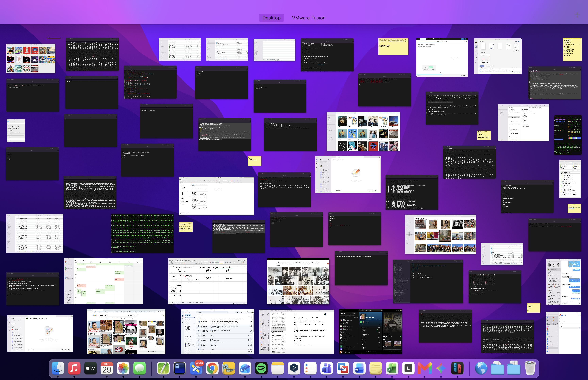Open Microsoft Word from the Dock

point(359,368)
